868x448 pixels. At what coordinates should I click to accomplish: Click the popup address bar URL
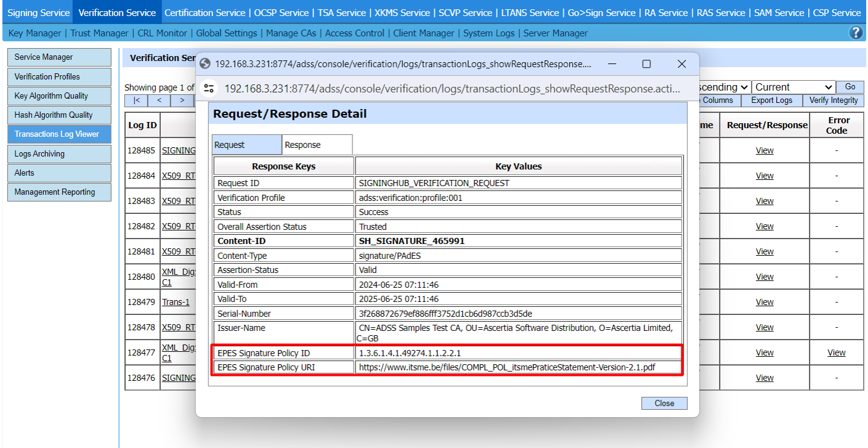[x=452, y=88]
